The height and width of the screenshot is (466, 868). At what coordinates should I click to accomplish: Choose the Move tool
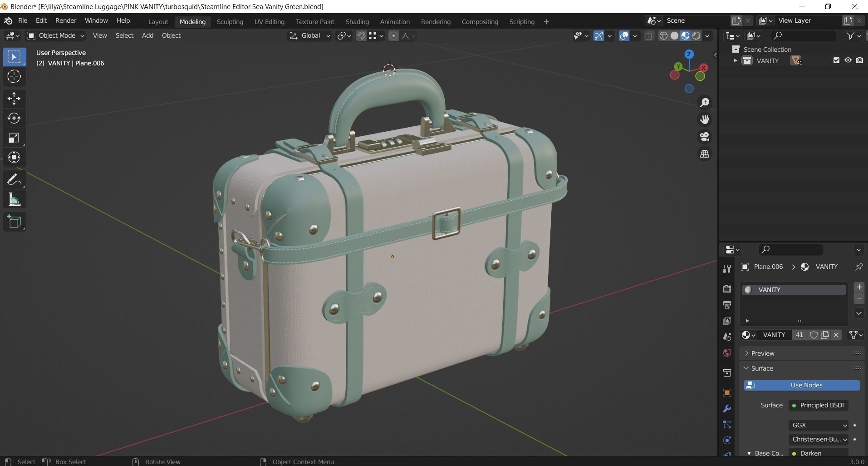(14, 98)
